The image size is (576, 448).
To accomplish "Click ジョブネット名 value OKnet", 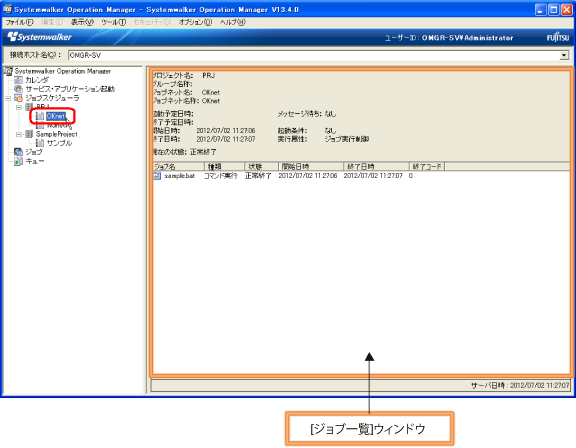I will point(211,93).
